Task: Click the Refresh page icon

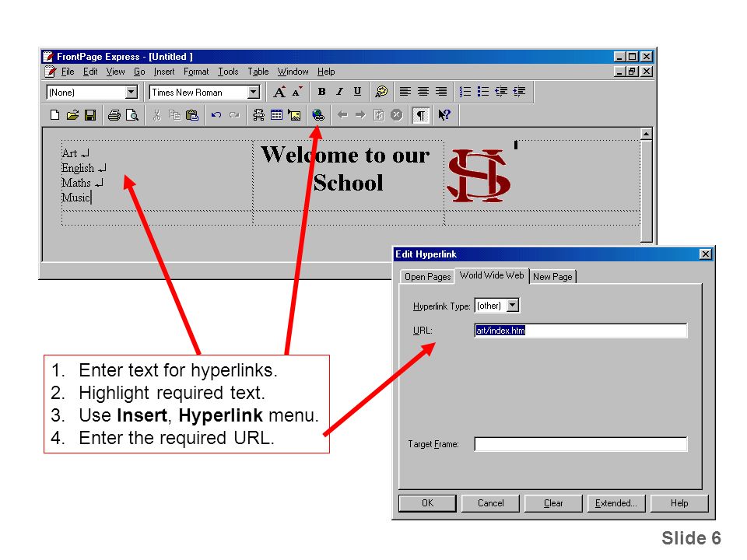Action: [379, 115]
